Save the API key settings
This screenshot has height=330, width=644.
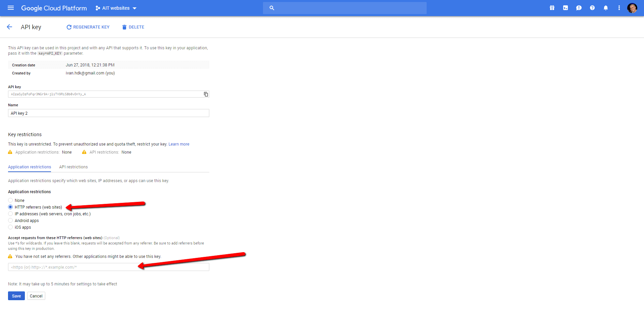(16, 296)
